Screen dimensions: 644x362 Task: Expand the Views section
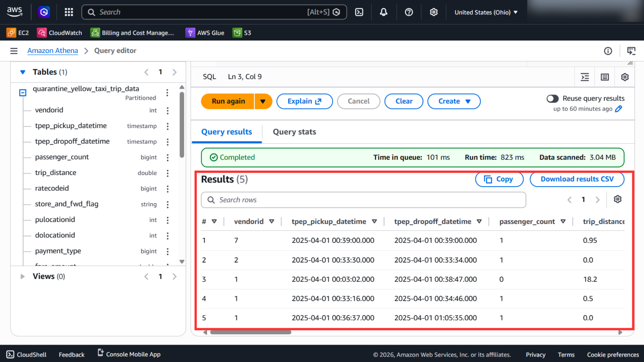(x=22, y=277)
